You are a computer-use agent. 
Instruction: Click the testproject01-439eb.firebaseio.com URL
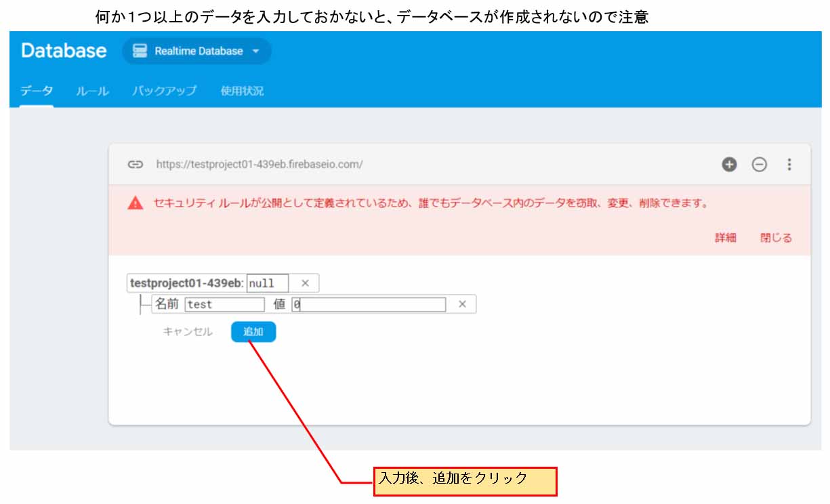tap(260, 165)
